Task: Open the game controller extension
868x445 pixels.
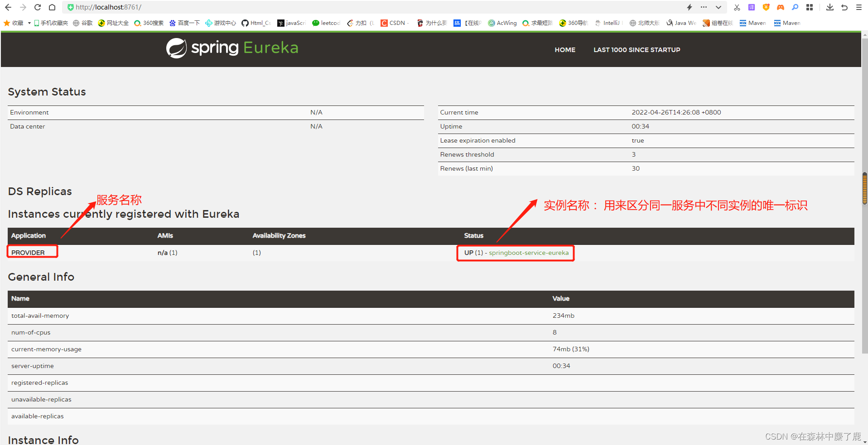Action: (781, 7)
